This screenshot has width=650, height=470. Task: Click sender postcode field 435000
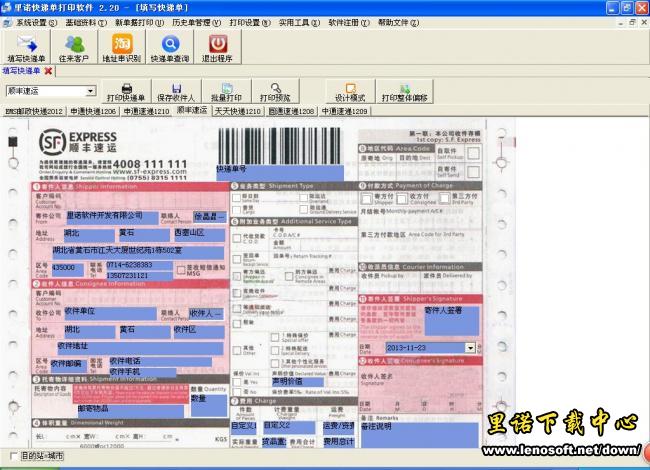click(x=68, y=269)
